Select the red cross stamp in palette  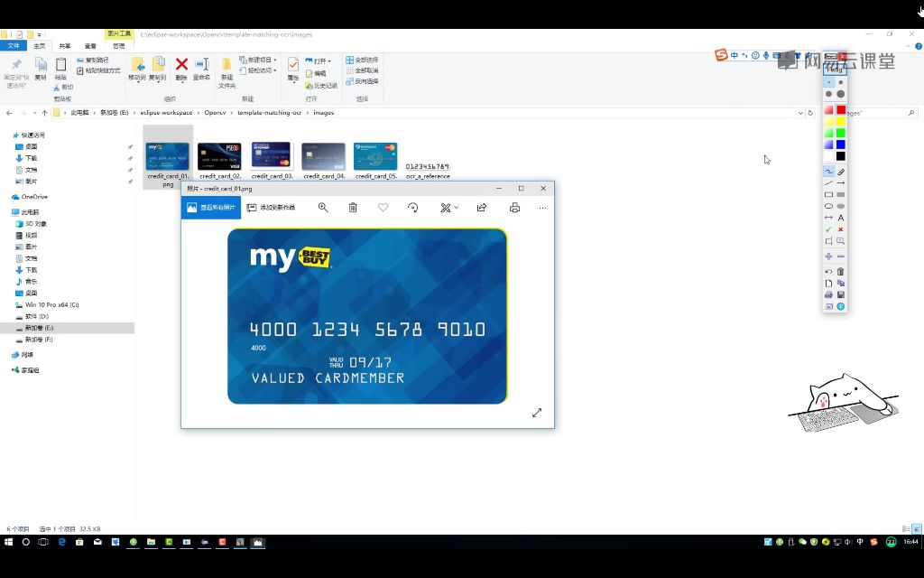(841, 229)
